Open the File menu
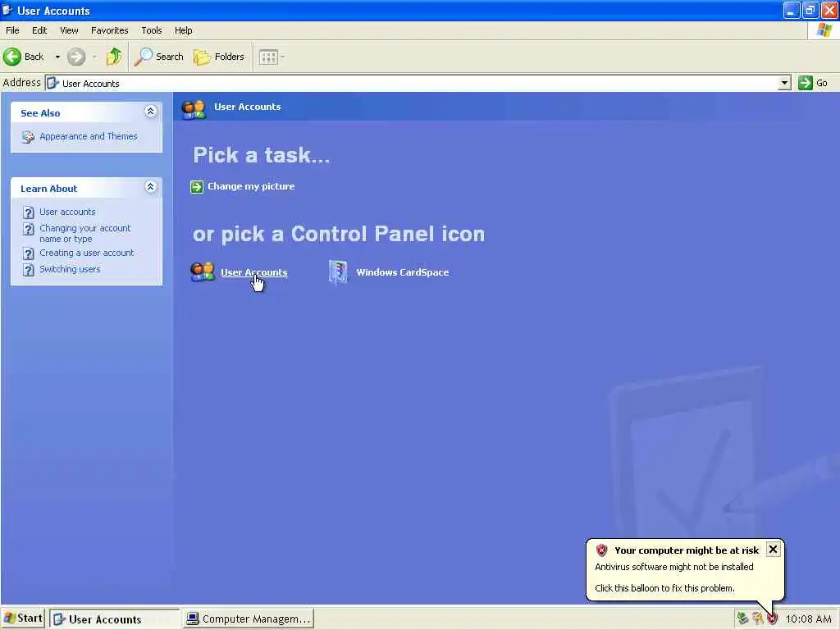The width and height of the screenshot is (840, 630). 12,30
